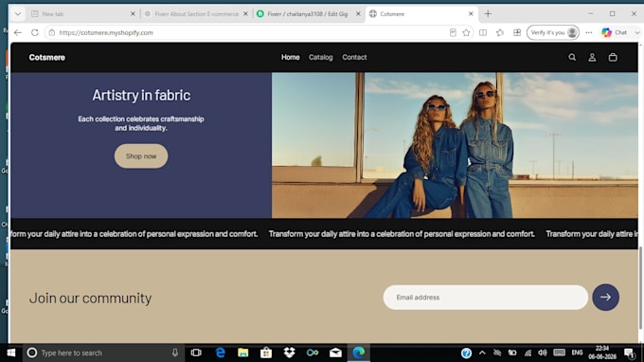Open browser settings and more menu

pos(588,32)
